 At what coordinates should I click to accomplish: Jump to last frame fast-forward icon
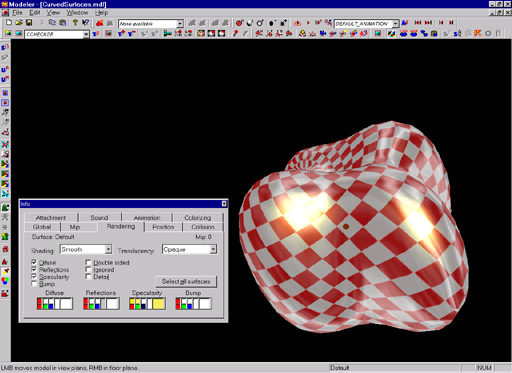[x=428, y=23]
